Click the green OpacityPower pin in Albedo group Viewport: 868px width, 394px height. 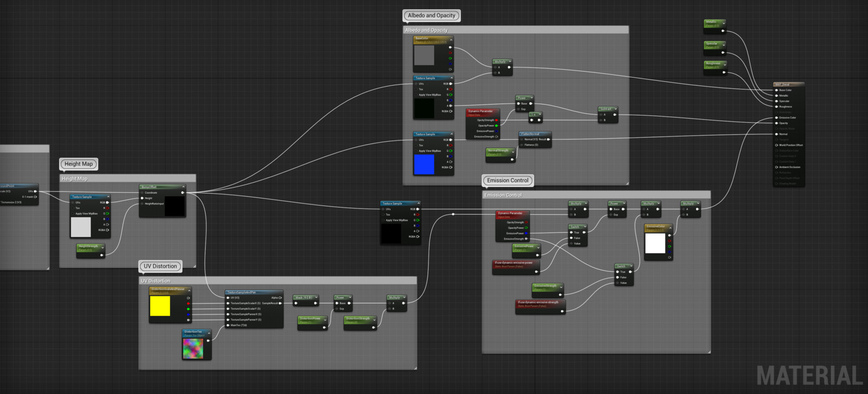[496, 126]
